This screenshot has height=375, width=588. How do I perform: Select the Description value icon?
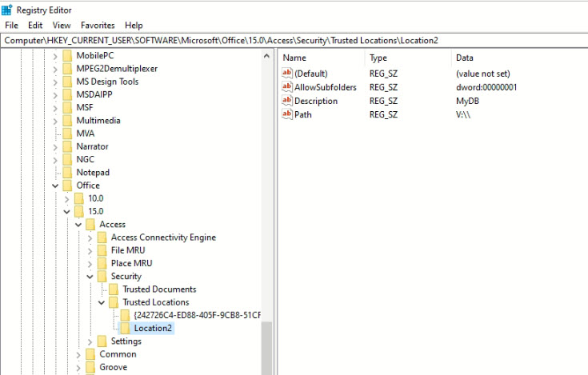(287, 101)
